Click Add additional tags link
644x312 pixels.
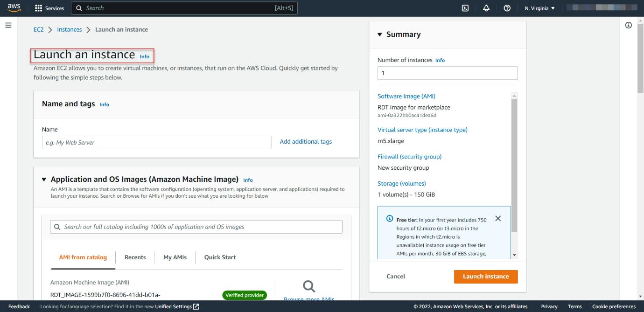click(x=306, y=141)
